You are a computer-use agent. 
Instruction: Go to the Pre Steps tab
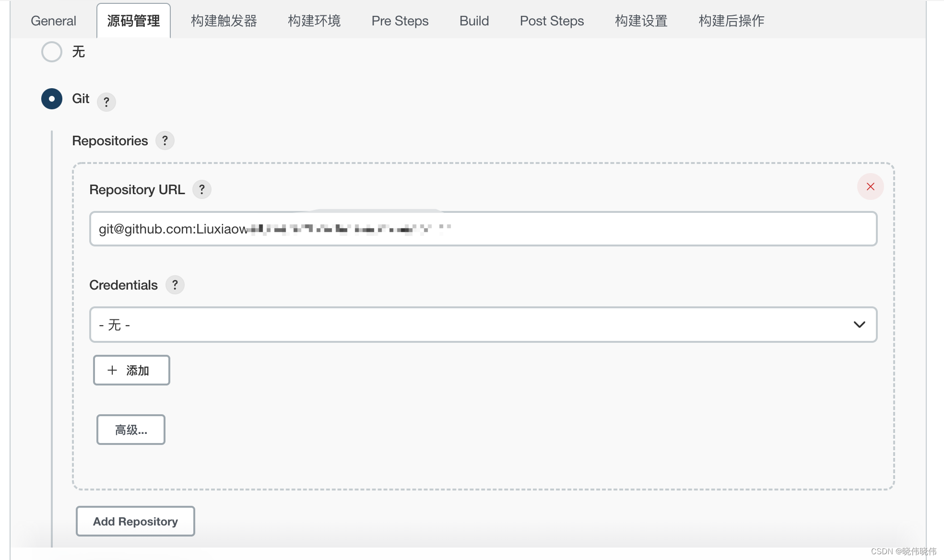[x=400, y=21]
